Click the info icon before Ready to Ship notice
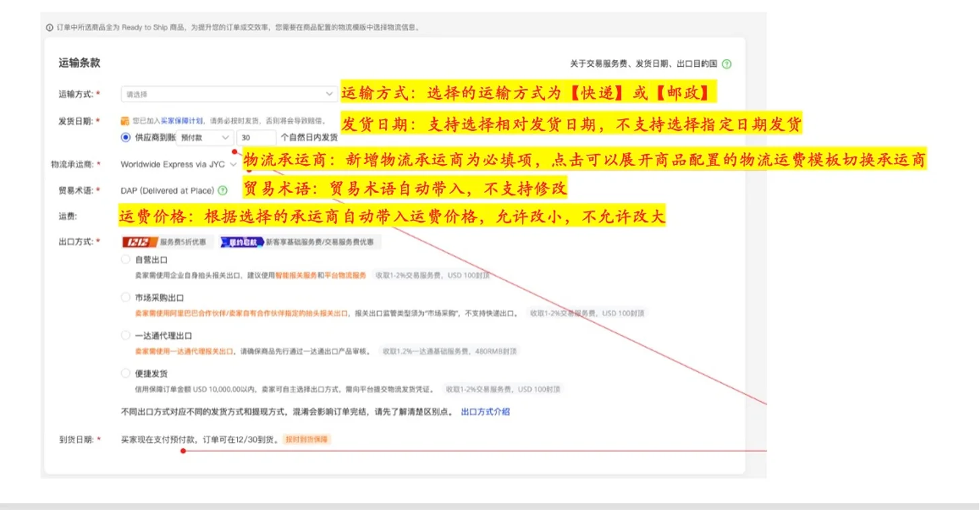The image size is (980, 510). tap(49, 28)
